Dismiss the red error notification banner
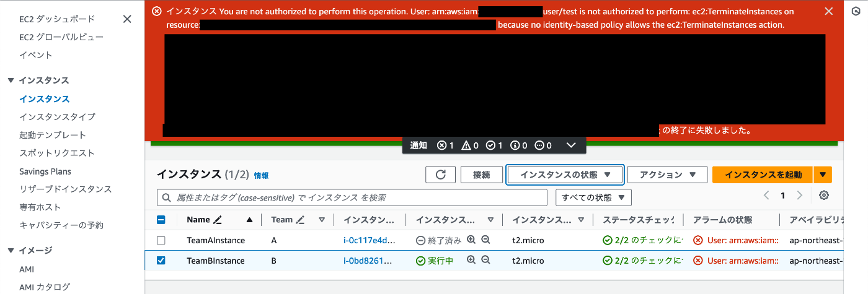This screenshot has height=294, width=868. (x=829, y=11)
